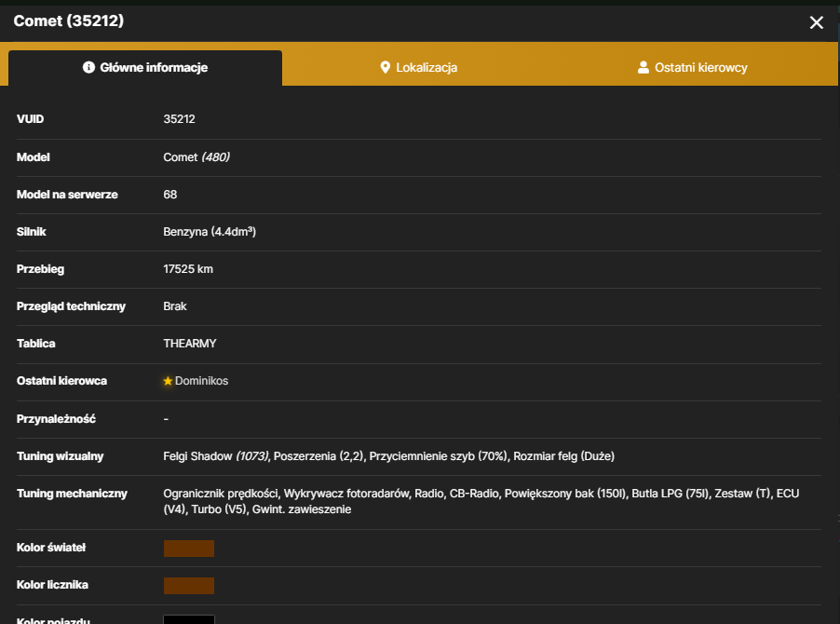The height and width of the screenshot is (624, 840).
Task: Click the THEARMY plate value
Action: (x=190, y=344)
